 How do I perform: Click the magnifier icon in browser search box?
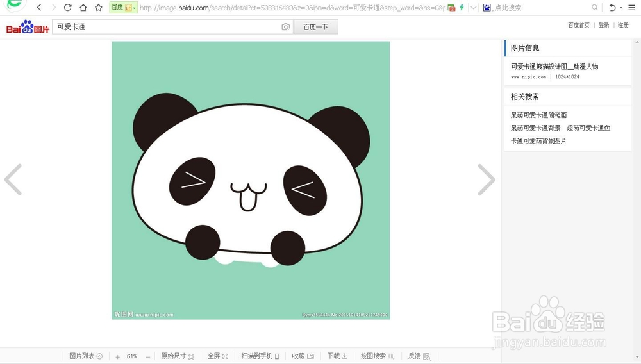(x=595, y=7)
